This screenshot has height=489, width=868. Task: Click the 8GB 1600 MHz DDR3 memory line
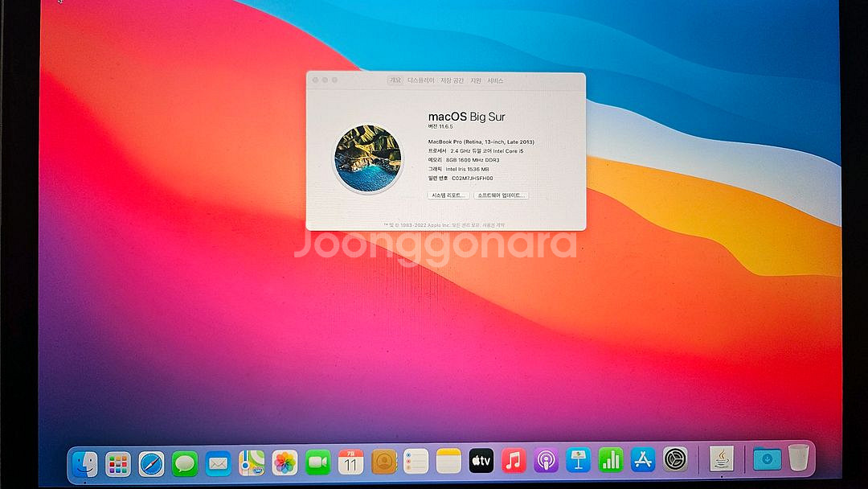pyautogui.click(x=464, y=160)
